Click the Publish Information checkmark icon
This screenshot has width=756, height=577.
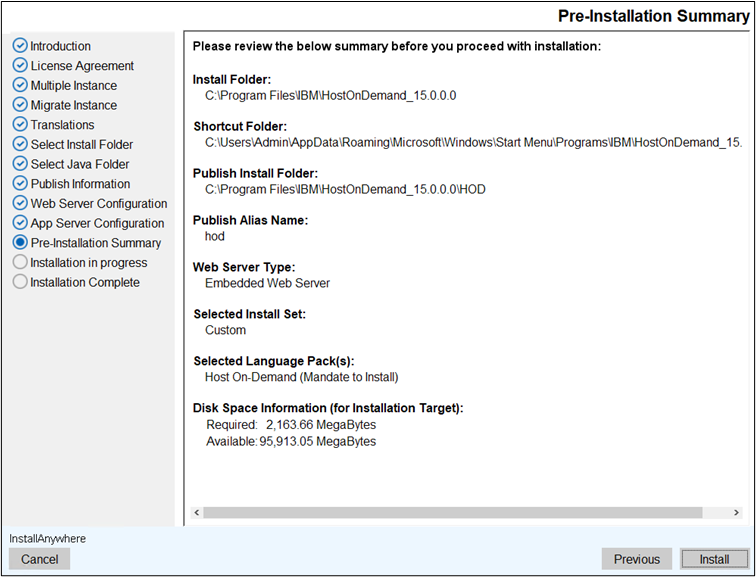click(x=20, y=184)
